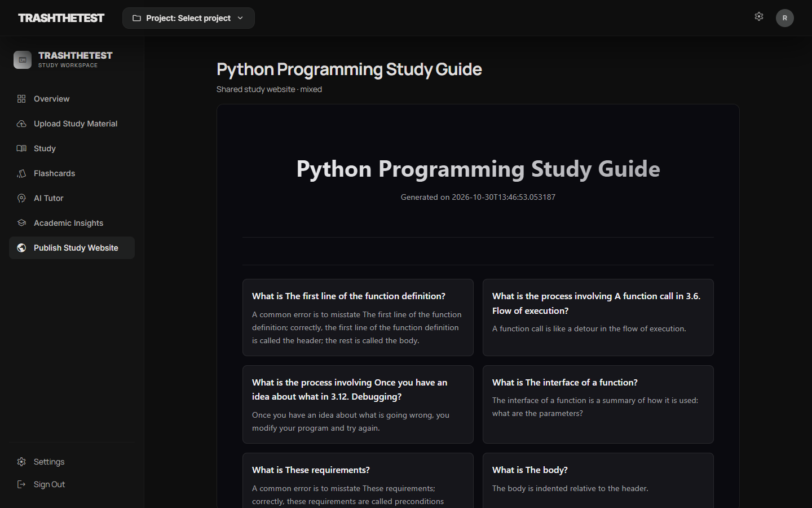Click the Upload Study Material cloud icon
The height and width of the screenshot is (508, 812).
[x=21, y=124]
